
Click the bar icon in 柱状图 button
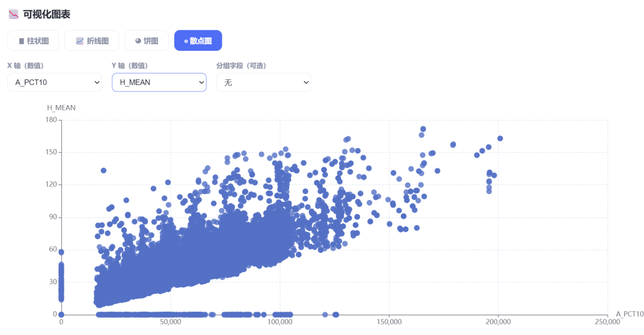pos(21,41)
